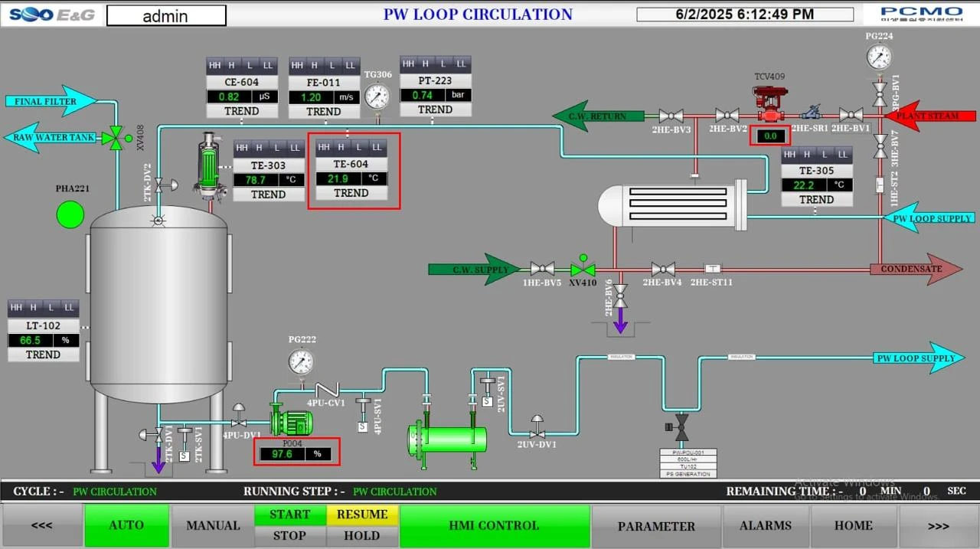Click the PHA221 green status indicator
The image size is (980, 549).
(70, 214)
